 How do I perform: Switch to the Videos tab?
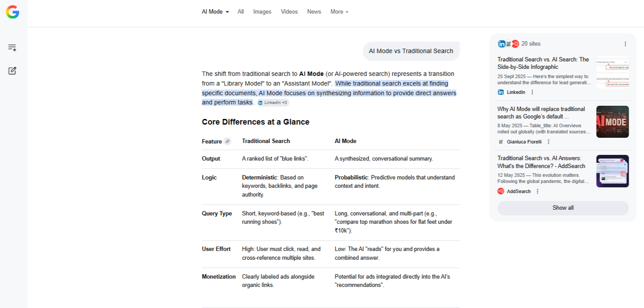[289, 12]
